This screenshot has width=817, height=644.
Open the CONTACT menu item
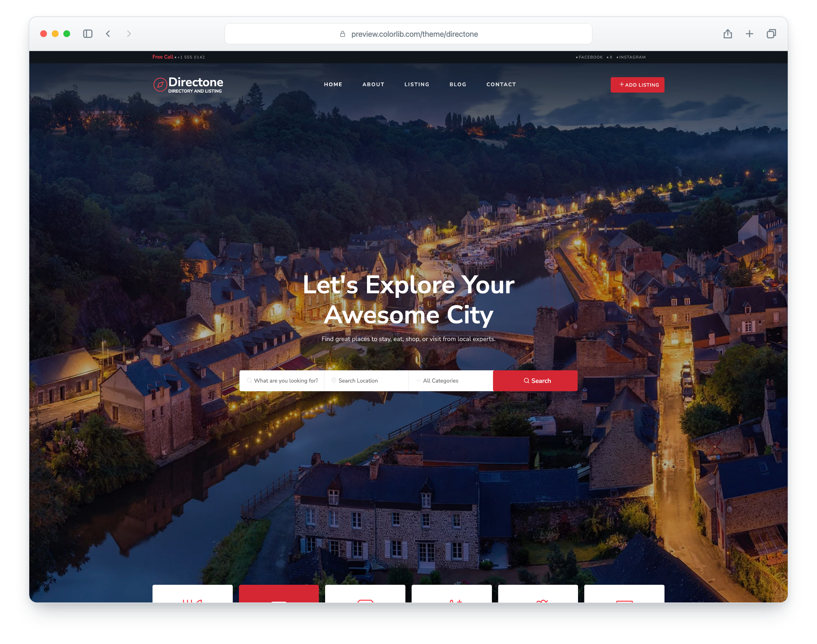point(501,84)
